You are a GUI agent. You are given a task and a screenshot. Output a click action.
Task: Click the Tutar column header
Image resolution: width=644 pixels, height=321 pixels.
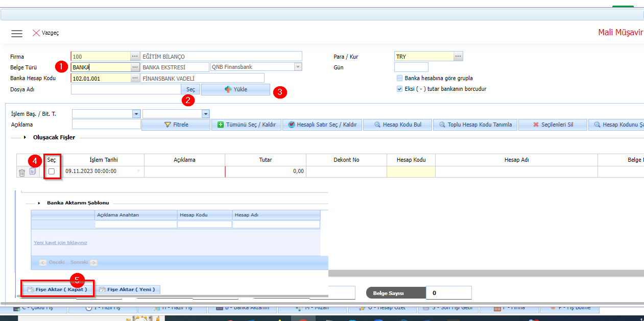click(x=265, y=160)
